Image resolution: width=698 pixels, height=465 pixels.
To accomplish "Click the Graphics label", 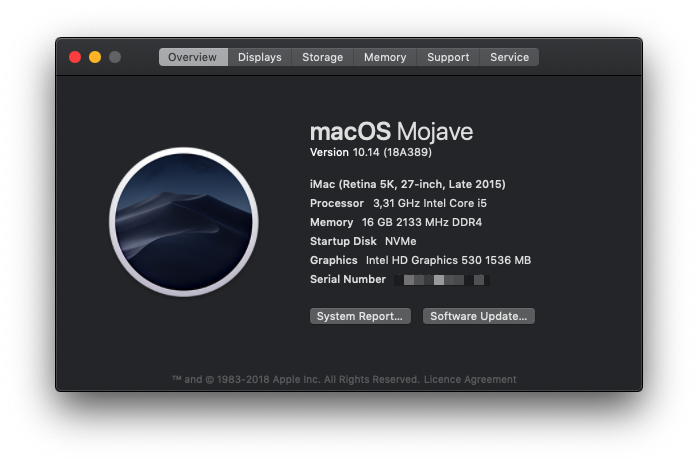I will click(x=333, y=260).
